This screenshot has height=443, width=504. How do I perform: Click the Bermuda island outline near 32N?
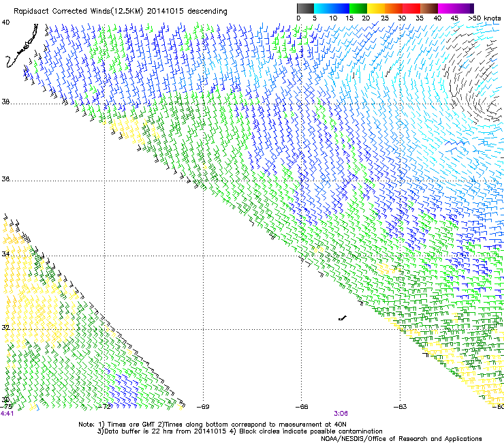[x=343, y=318]
